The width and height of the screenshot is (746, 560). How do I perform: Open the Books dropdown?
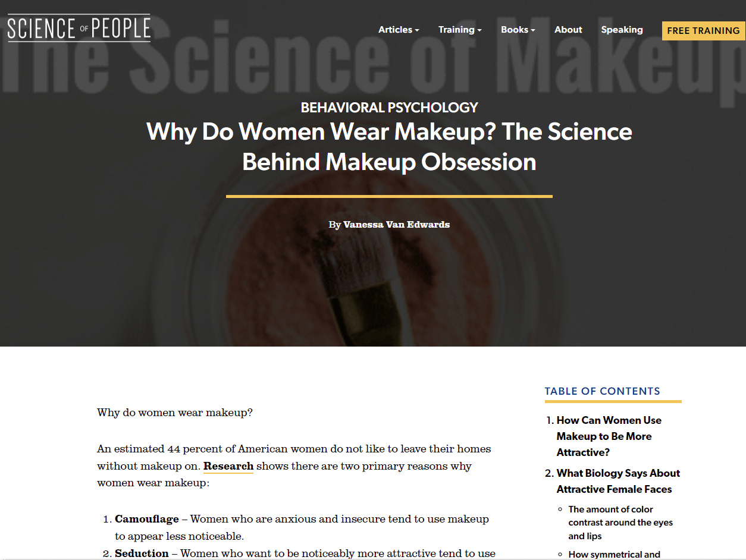518,30
